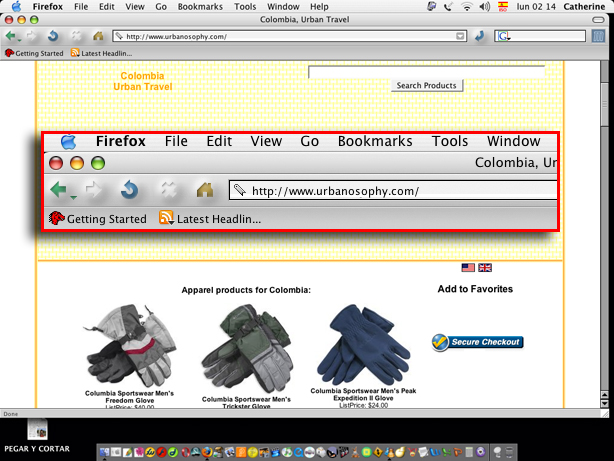
Task: Open the Google search engine dropdown
Action: coord(504,37)
